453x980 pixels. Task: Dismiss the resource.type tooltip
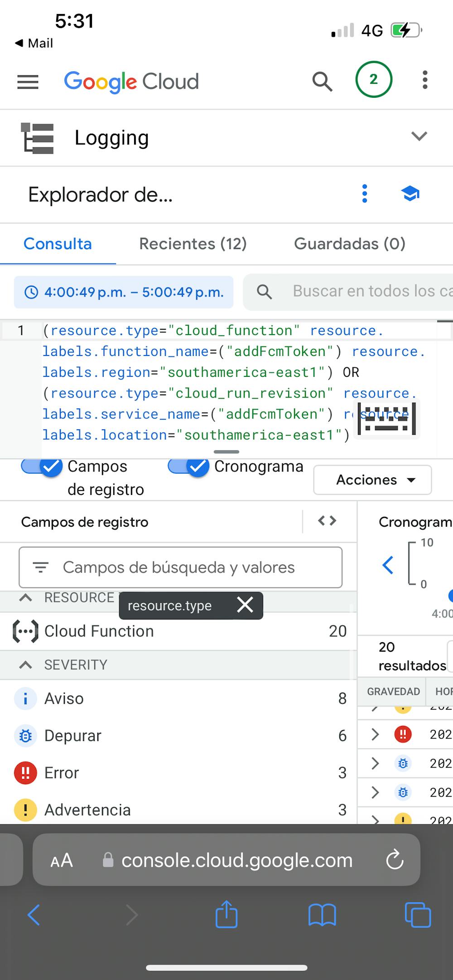coord(245,605)
